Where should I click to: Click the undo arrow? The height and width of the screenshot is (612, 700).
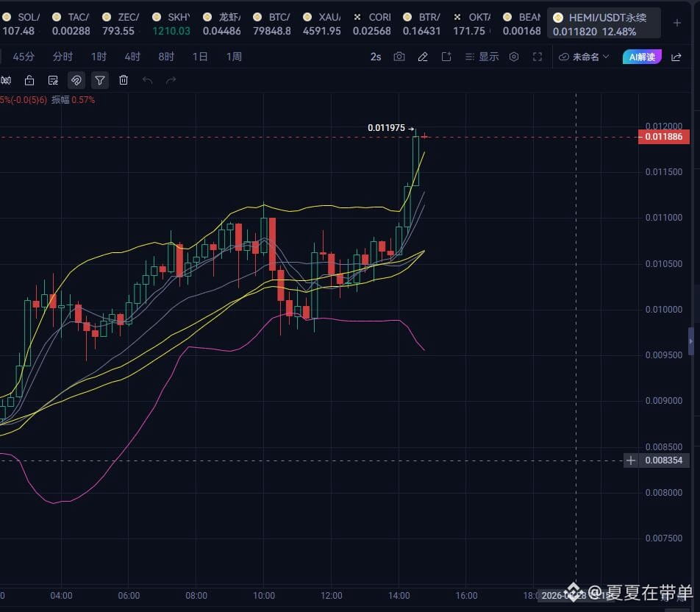(x=147, y=80)
